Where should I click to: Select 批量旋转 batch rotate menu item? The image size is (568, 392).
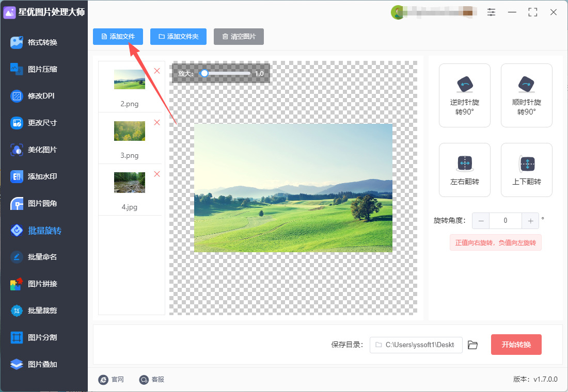36,230
